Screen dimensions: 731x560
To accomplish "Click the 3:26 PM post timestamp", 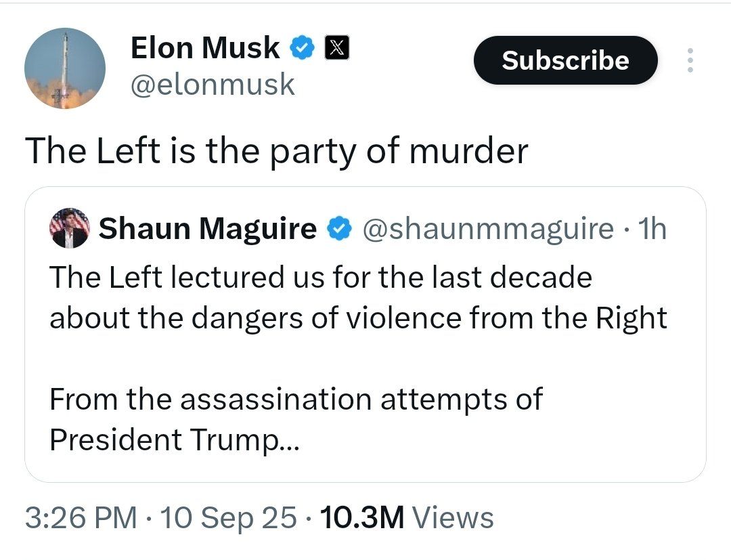I will pos(81,517).
